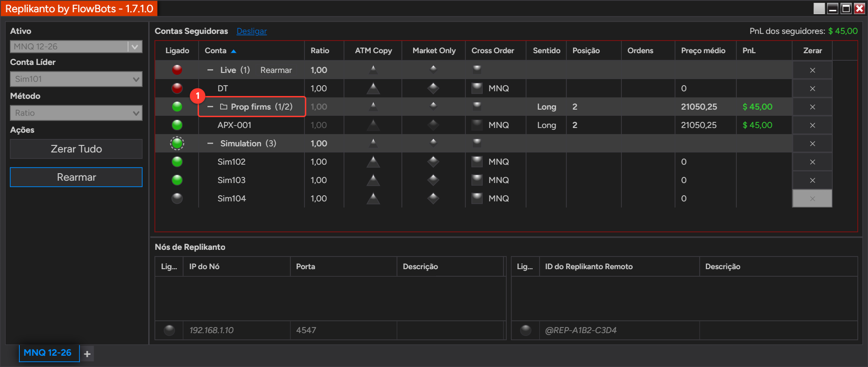Click the Zerar X for Simulation group
This screenshot has height=367, width=868.
pyautogui.click(x=812, y=144)
